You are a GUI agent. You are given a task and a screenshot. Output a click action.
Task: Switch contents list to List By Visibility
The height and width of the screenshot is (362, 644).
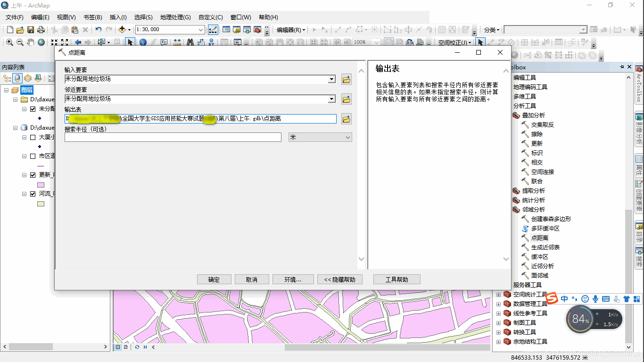(28, 78)
